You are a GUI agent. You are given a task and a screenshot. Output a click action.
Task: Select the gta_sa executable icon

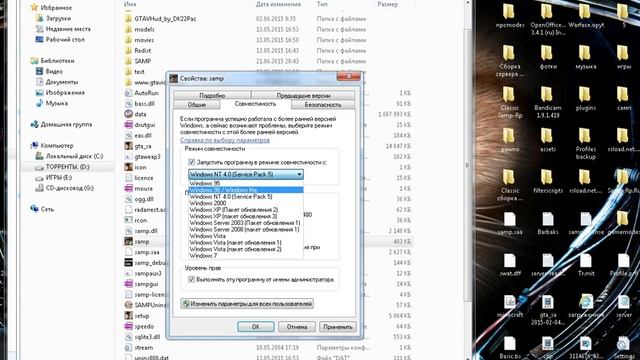tap(128, 146)
